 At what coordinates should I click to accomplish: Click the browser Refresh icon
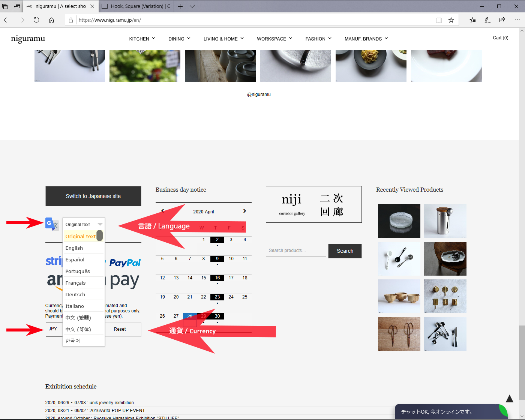(x=36, y=20)
